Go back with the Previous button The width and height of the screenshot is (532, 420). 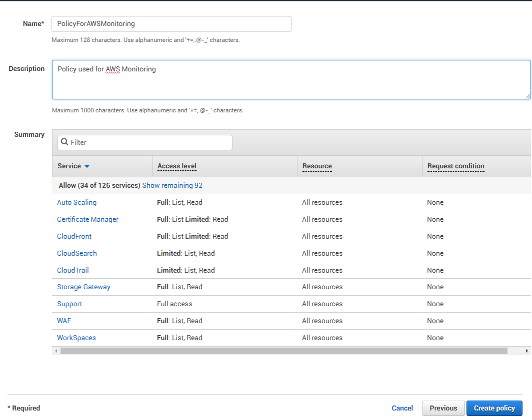443,408
